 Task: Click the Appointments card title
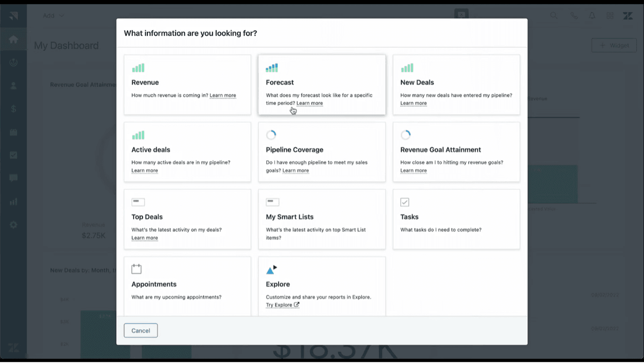click(154, 284)
